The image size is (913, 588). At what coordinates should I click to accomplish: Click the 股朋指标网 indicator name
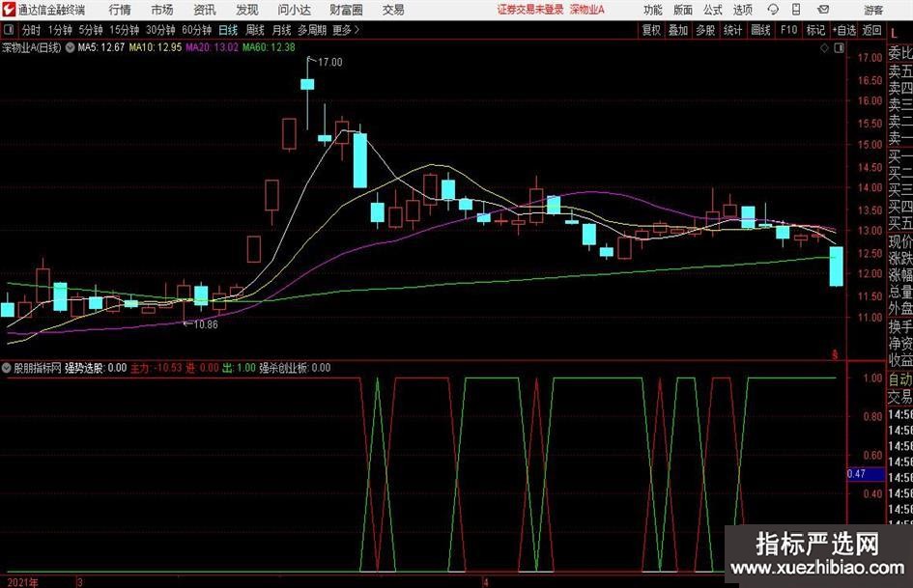38,368
